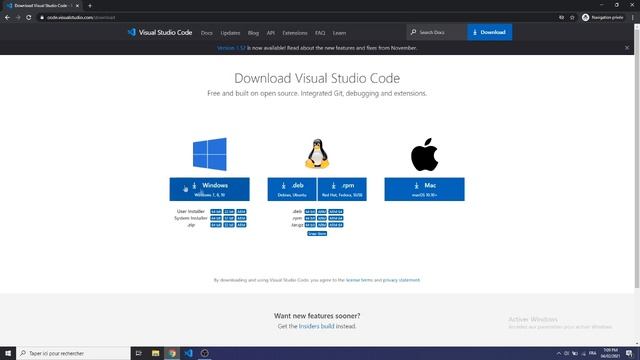Screen dimensions: 640x360
Task: Open the Docs menu item
Action: (x=207, y=33)
